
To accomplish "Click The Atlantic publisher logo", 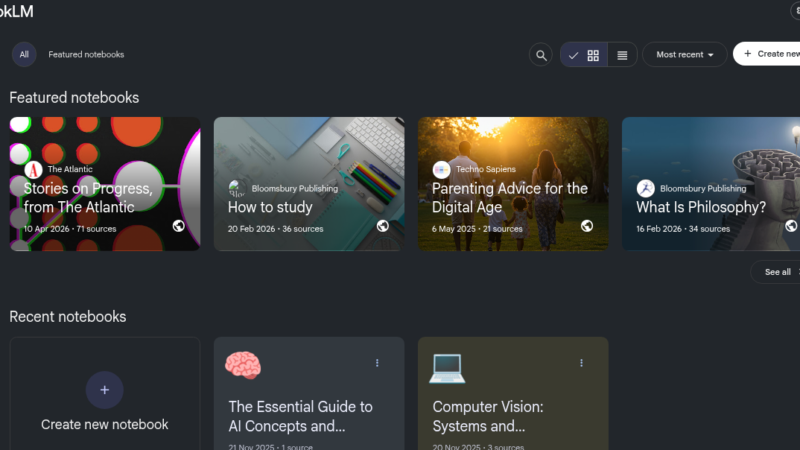I will 33,169.
